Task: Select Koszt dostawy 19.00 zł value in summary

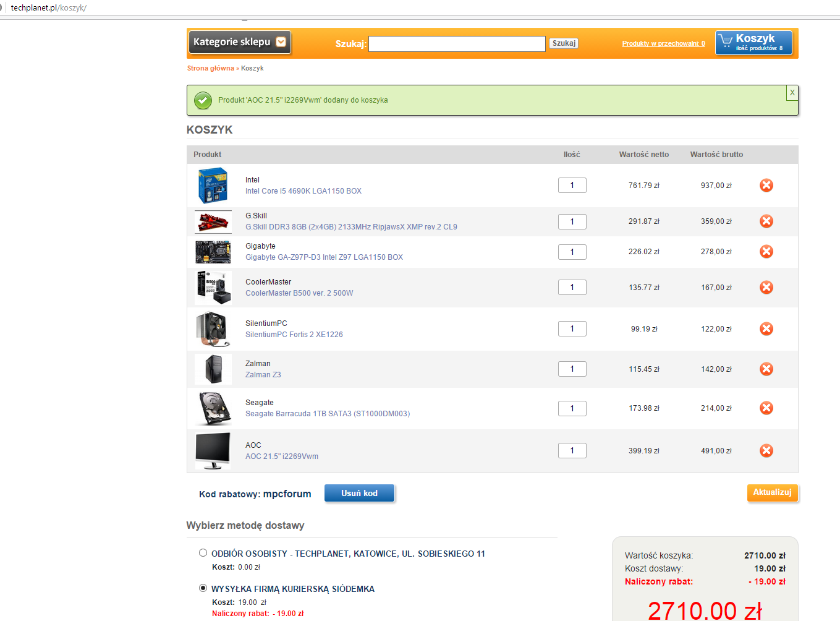Action: [770, 568]
